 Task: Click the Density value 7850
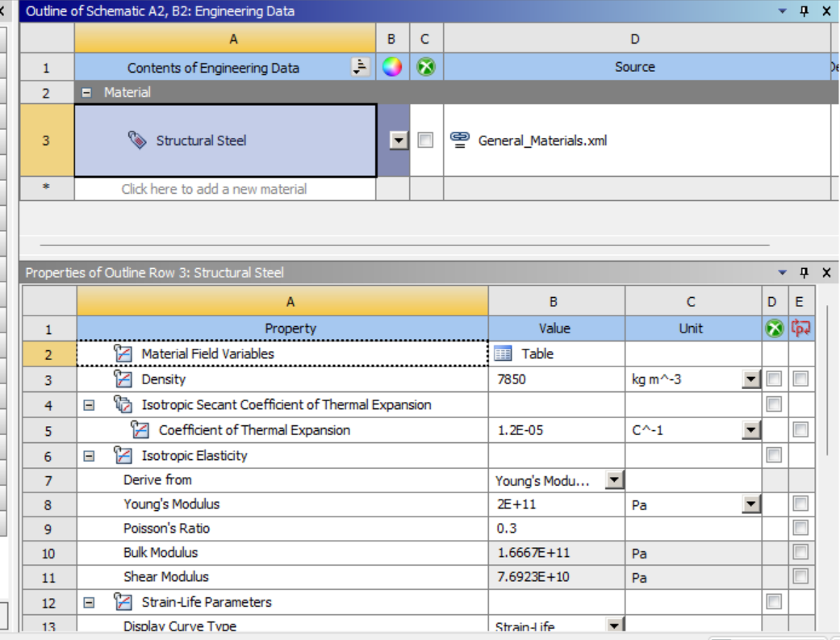pos(512,379)
